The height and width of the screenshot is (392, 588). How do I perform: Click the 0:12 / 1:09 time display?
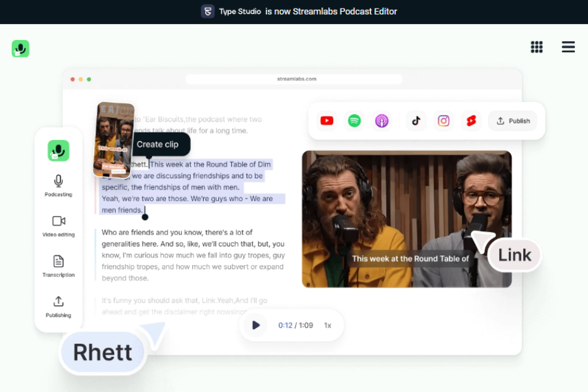[x=295, y=325]
